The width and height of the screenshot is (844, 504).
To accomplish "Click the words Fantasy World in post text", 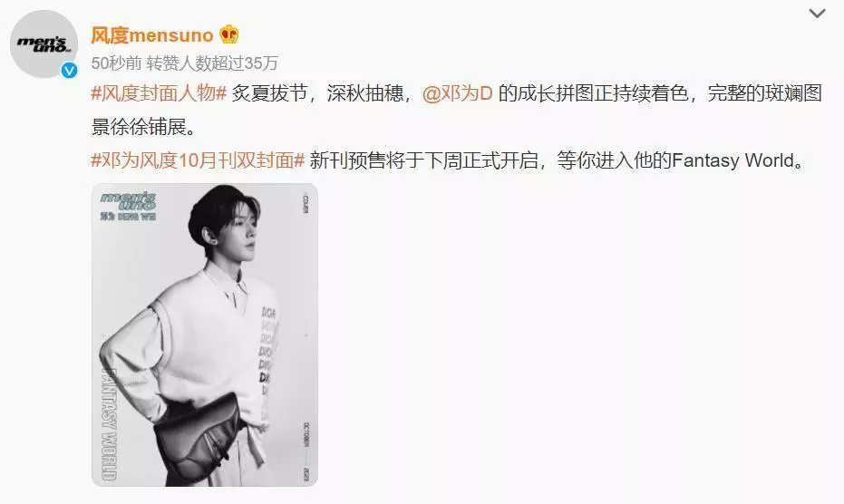I will pyautogui.click(x=733, y=160).
